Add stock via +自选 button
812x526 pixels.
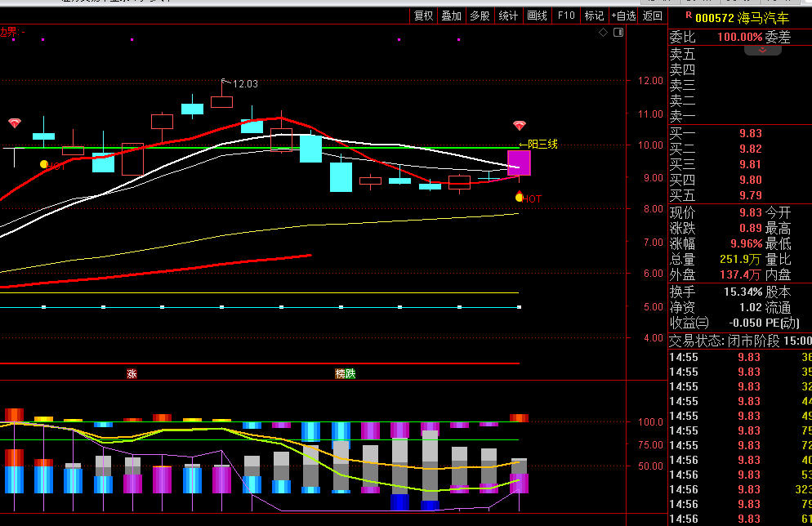pyautogui.click(x=622, y=16)
